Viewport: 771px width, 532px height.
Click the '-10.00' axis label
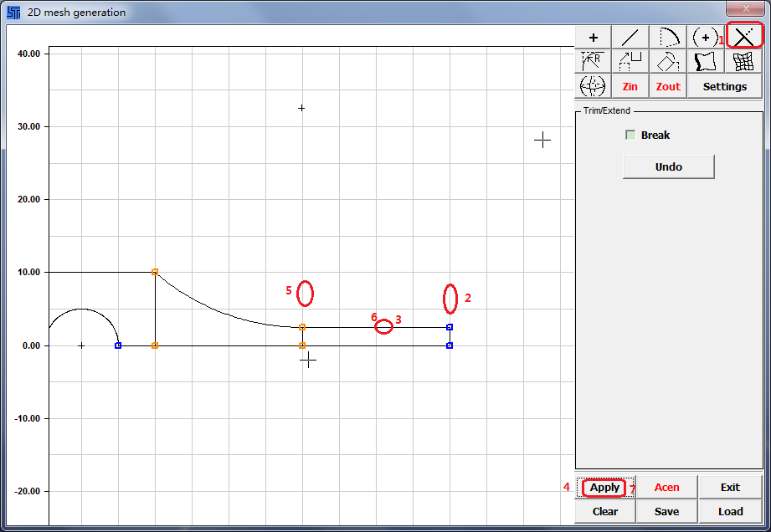(x=27, y=418)
